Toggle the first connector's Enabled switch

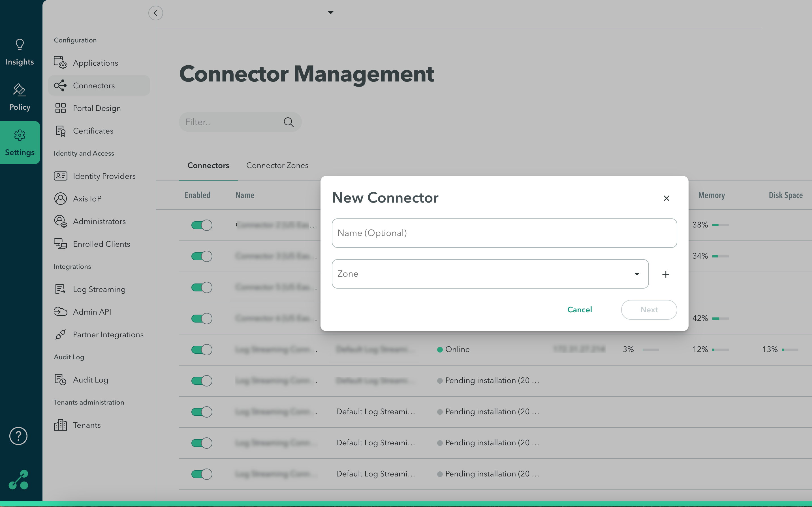pos(202,225)
